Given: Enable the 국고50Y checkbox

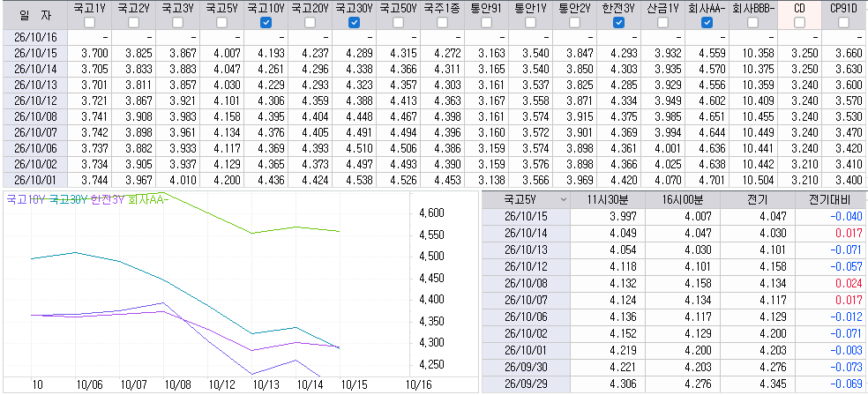Looking at the screenshot, I should click(399, 23).
